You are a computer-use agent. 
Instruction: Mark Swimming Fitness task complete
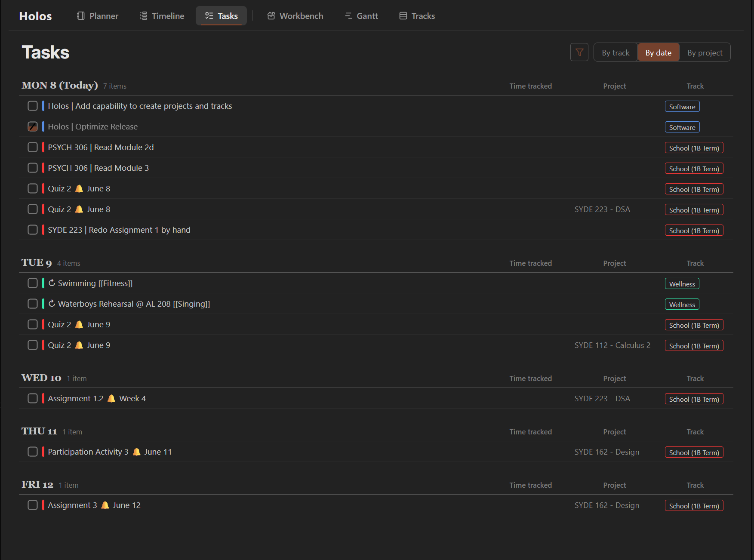click(33, 283)
